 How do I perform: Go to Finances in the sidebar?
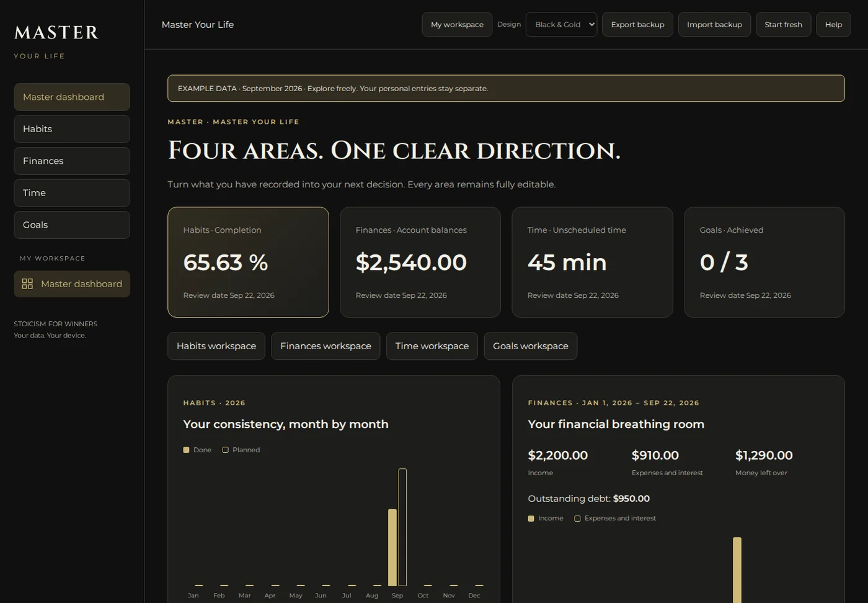tap(72, 161)
